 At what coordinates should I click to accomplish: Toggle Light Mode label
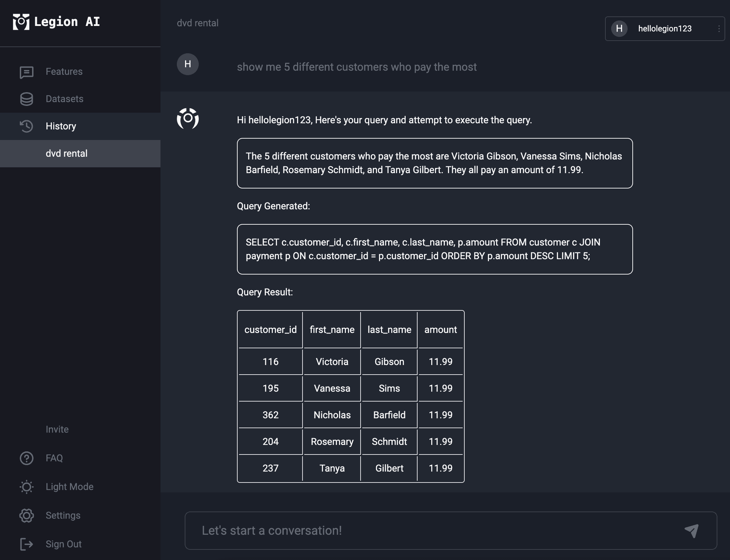(x=70, y=487)
